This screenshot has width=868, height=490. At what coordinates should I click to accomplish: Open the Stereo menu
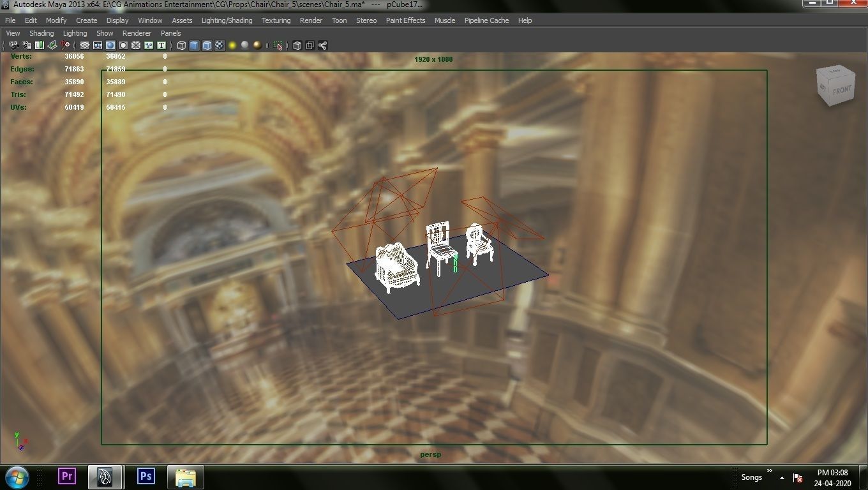(366, 20)
